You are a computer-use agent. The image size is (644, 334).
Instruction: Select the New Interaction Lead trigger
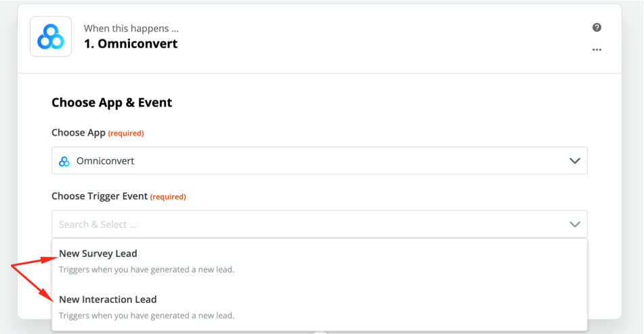108,299
